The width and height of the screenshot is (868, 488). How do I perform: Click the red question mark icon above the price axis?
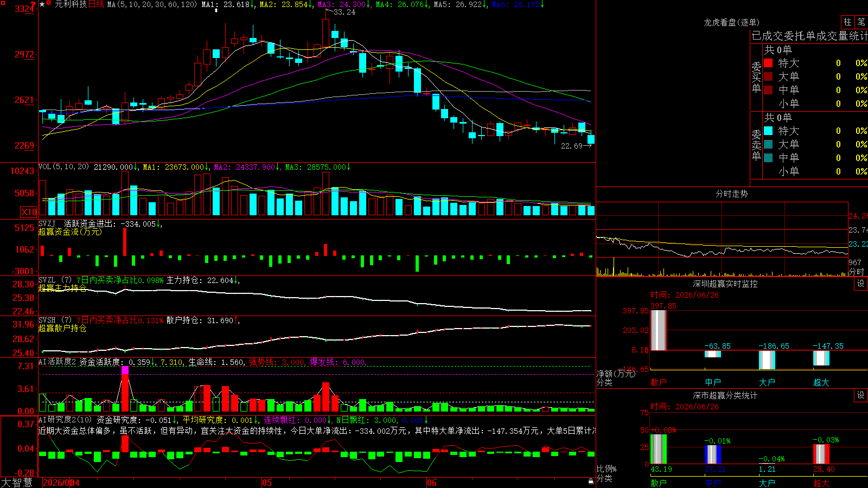pos(34,4)
